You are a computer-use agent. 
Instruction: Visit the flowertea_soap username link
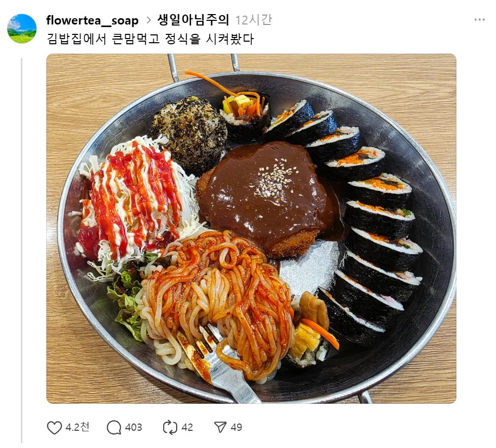pyautogui.click(x=92, y=20)
